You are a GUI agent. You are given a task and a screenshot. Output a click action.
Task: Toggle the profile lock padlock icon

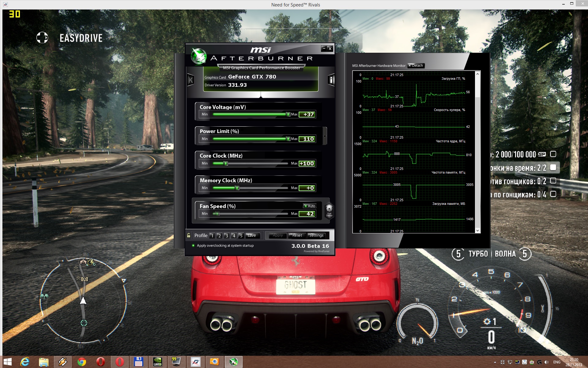tap(189, 235)
